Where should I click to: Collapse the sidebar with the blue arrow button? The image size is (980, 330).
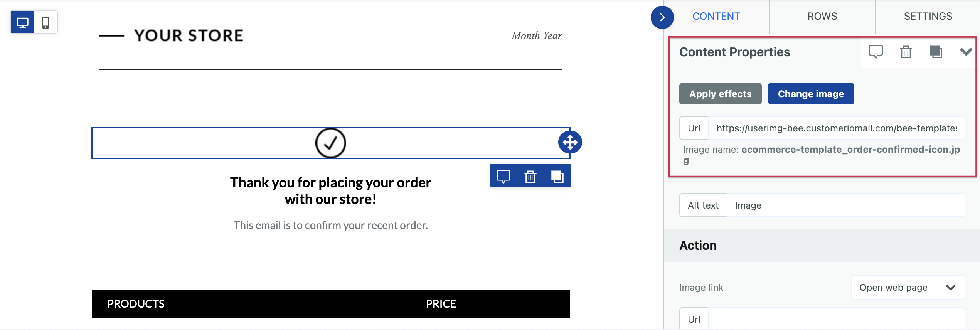pyautogui.click(x=662, y=17)
